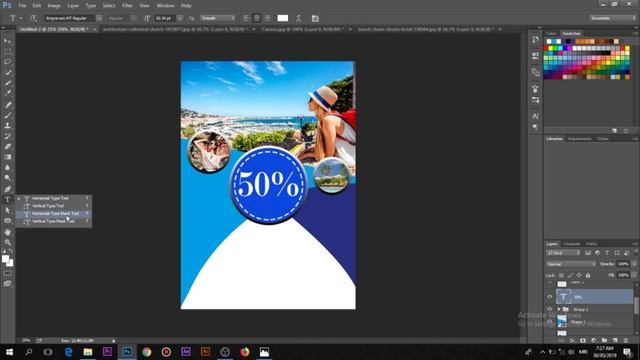Select the Healing Brush tool
640x360 pixels.
(7, 105)
